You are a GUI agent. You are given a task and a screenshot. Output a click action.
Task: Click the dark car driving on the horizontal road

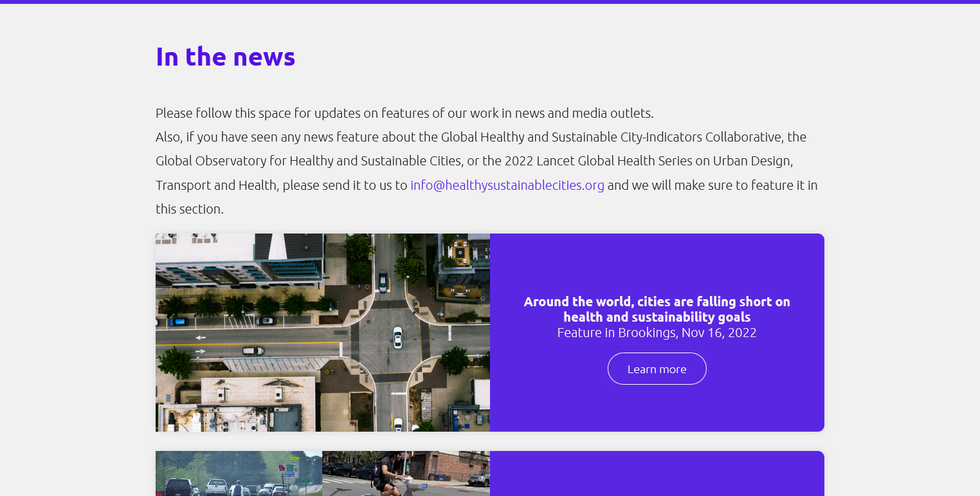coord(253,351)
